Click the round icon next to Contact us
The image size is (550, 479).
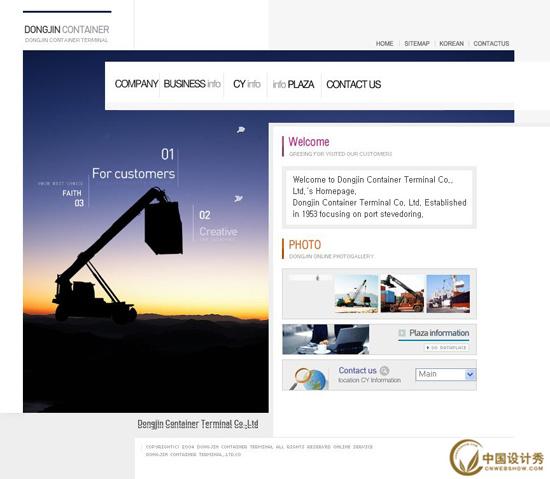[384, 371]
